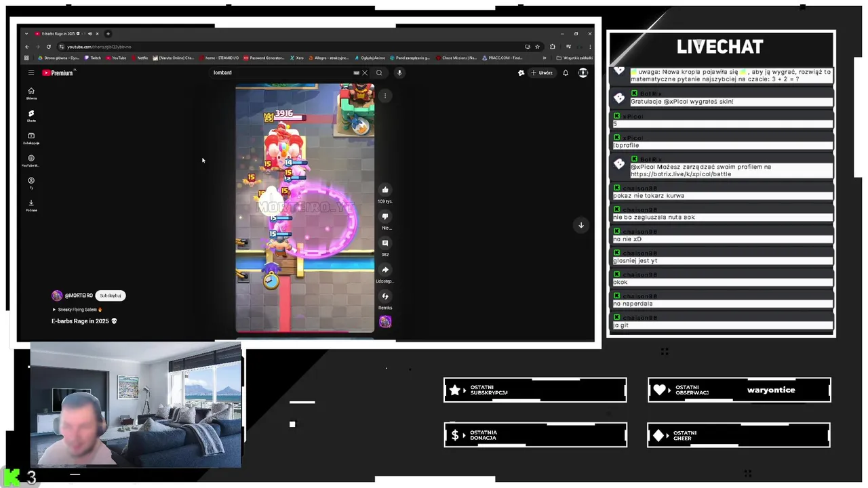Open the Wszystkie zakładki bookmarks folder
This screenshot has width=868, height=488.
(574, 58)
